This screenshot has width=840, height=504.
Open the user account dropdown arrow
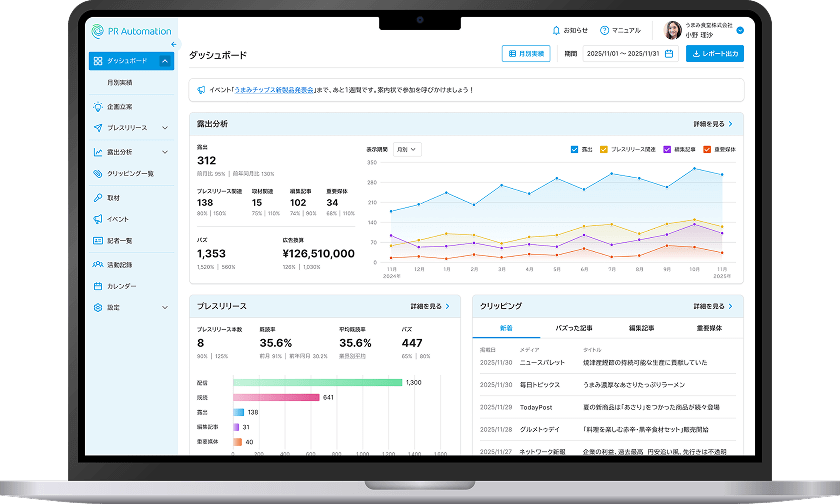coord(740,30)
